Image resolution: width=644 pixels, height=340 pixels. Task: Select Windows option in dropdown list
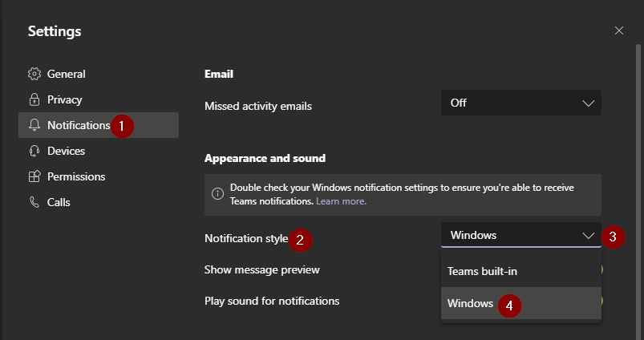coord(470,303)
